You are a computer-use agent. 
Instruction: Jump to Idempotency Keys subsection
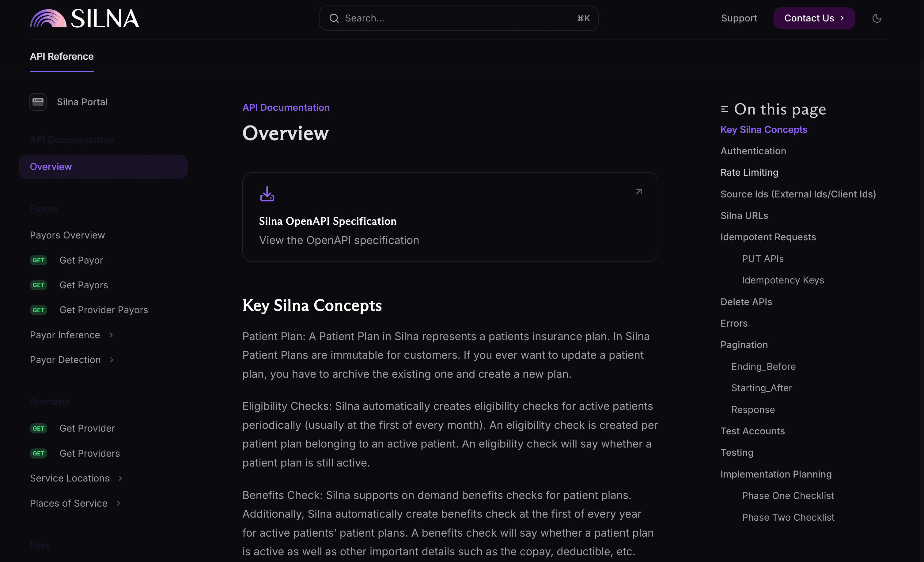pos(783,280)
